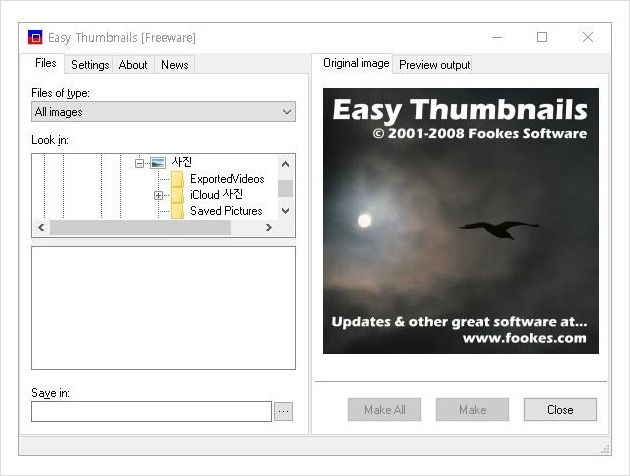
Task: Click inside the empty file list box
Action: [163, 308]
